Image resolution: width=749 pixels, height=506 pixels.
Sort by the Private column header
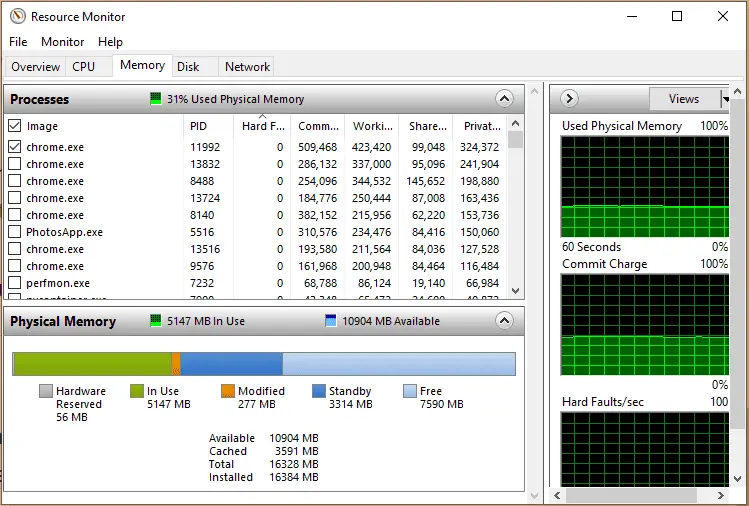point(482,126)
